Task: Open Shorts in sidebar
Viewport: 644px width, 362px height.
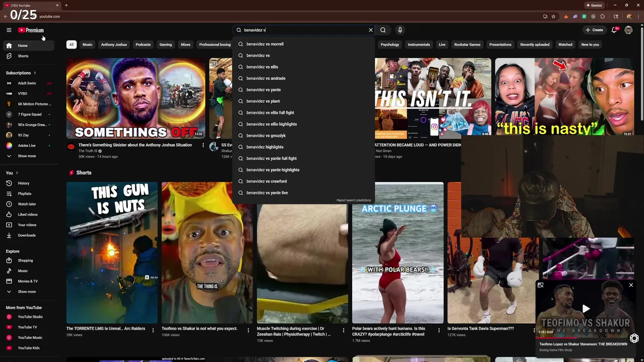Action: (30, 56)
